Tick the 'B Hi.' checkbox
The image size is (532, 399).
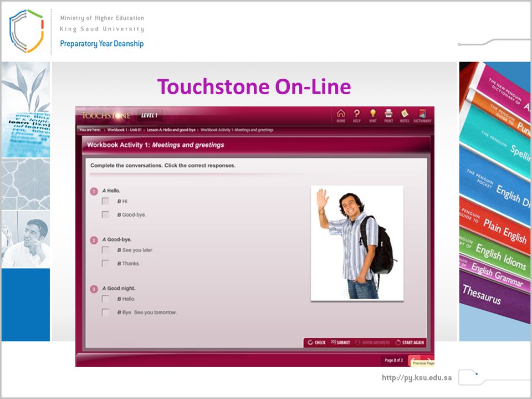pyautogui.click(x=105, y=201)
